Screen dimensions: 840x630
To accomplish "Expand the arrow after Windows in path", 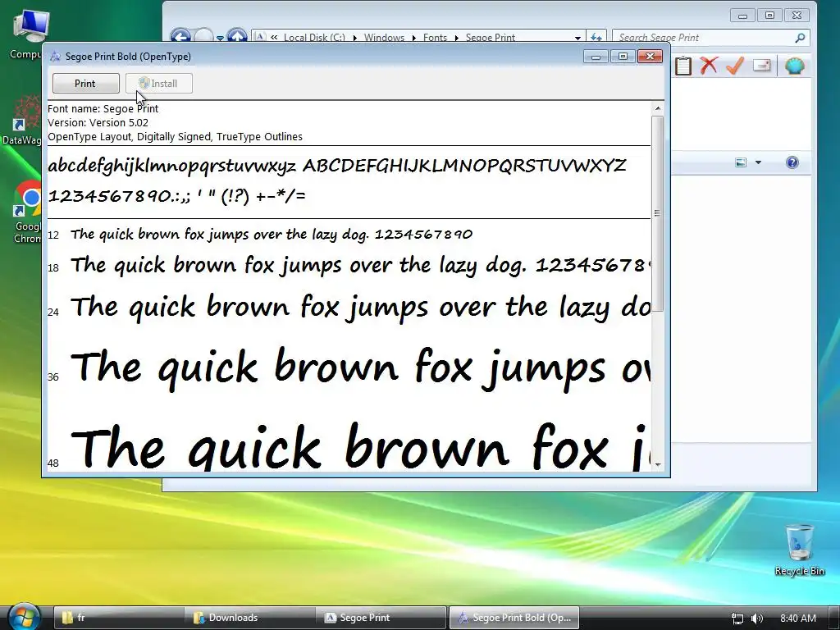I will point(413,38).
